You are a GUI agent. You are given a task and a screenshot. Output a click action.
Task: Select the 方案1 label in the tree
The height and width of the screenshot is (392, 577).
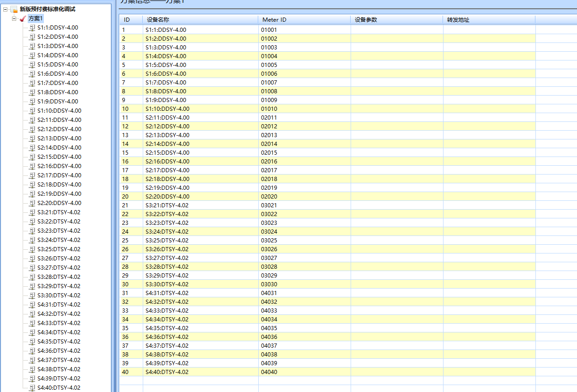(x=36, y=18)
